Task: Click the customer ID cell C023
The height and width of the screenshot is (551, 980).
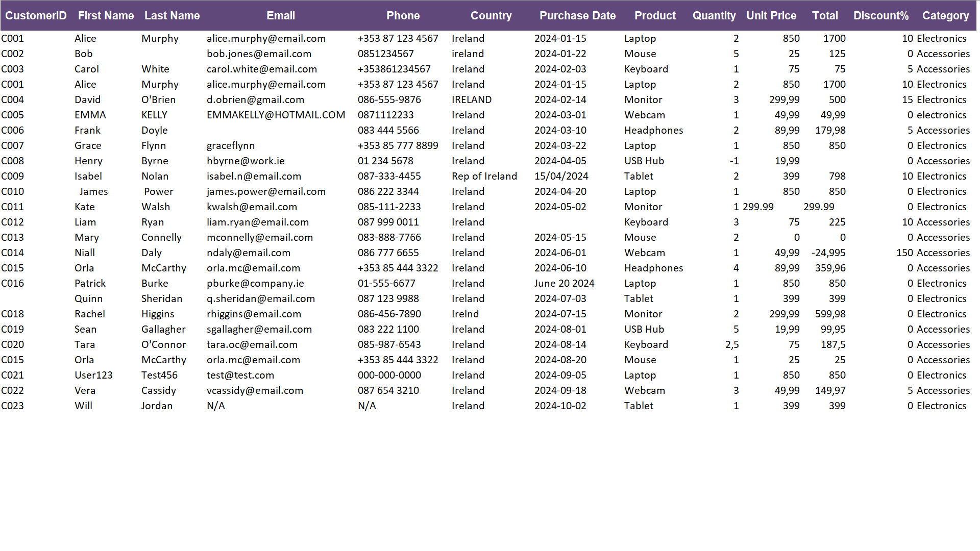Action: coord(13,406)
